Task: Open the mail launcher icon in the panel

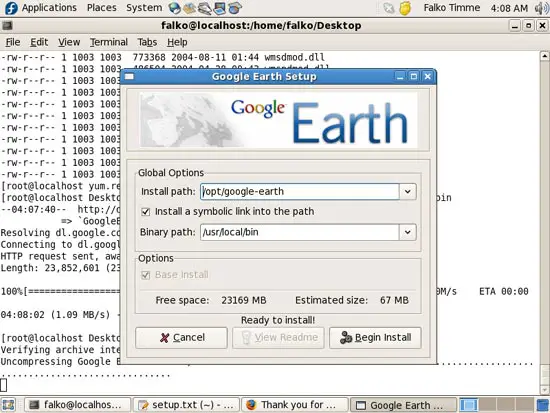Action: [x=190, y=8]
